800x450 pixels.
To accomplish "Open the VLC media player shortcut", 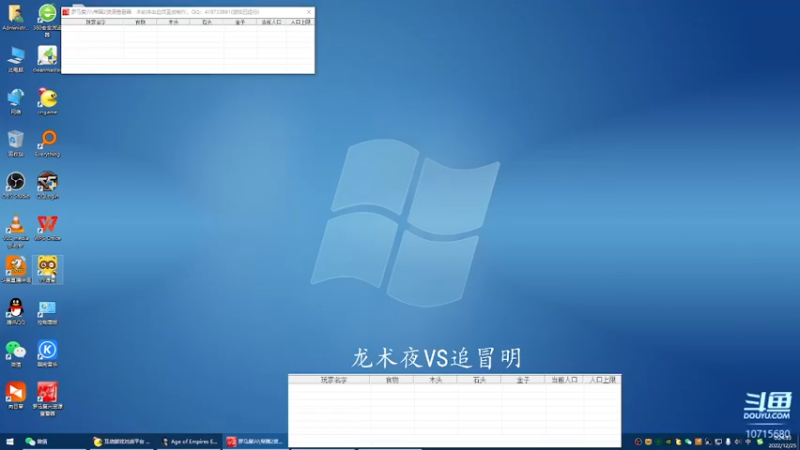I will coord(15,231).
